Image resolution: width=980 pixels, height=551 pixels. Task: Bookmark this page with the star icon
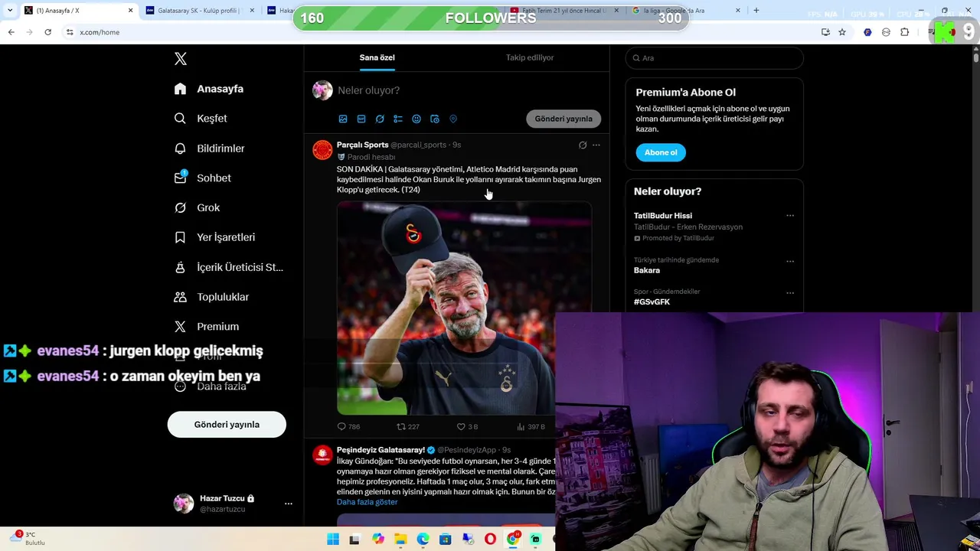point(842,32)
